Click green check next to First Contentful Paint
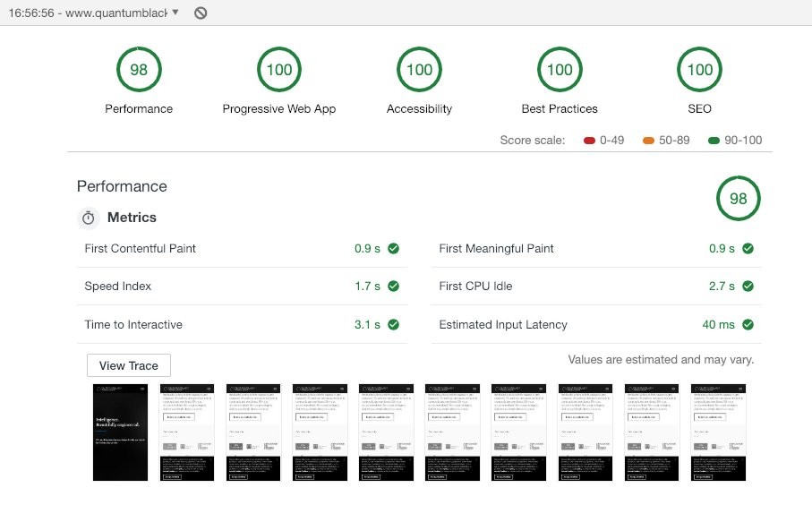Viewport: 812px width, 505px height. [x=393, y=249]
